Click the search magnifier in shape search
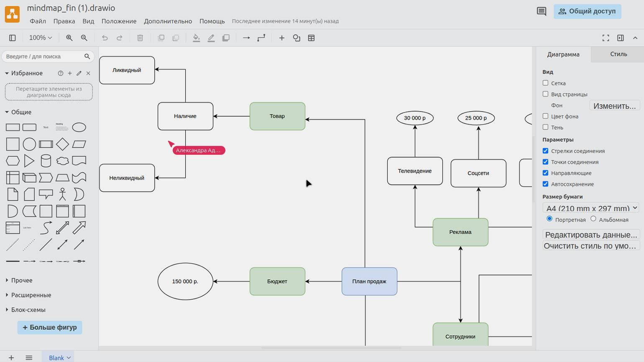 [x=87, y=56]
